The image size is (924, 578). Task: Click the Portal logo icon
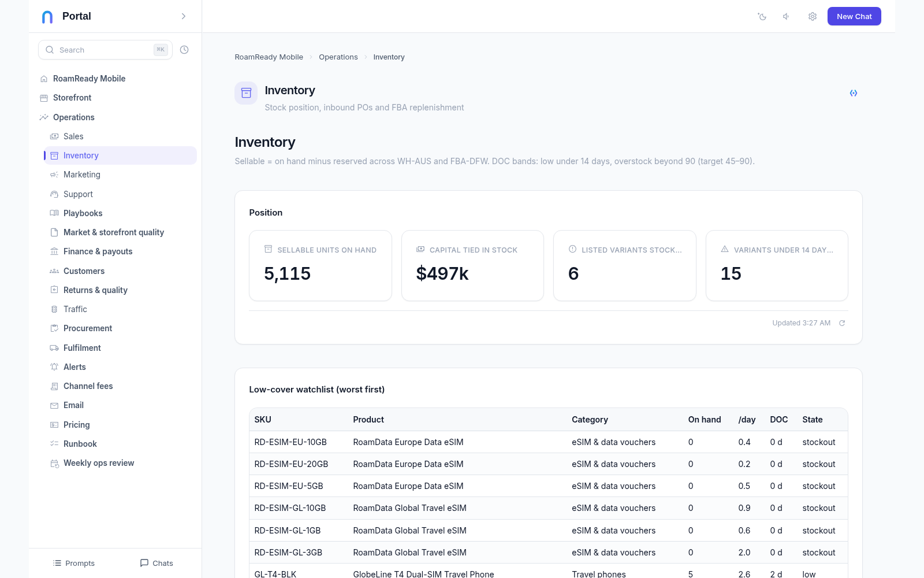(x=47, y=17)
